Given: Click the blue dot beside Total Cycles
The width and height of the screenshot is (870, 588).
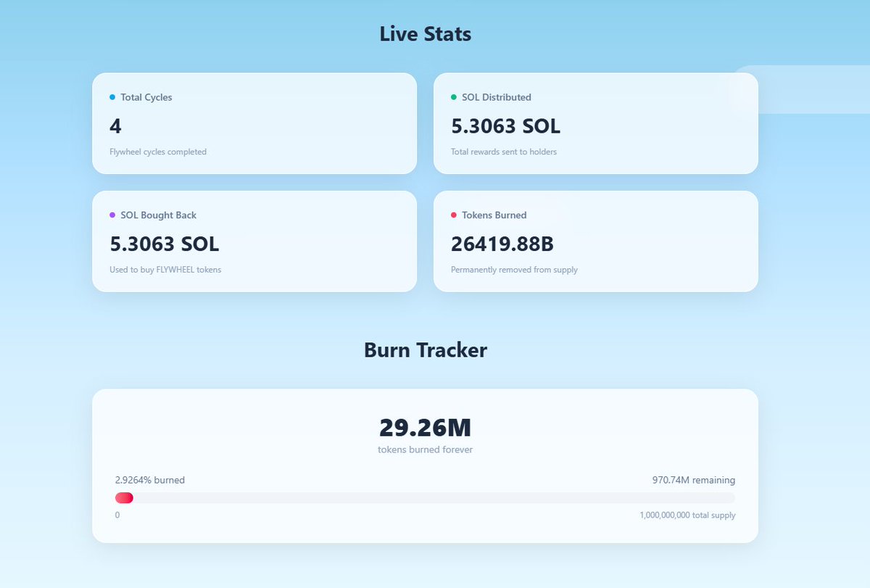Looking at the screenshot, I should [112, 97].
